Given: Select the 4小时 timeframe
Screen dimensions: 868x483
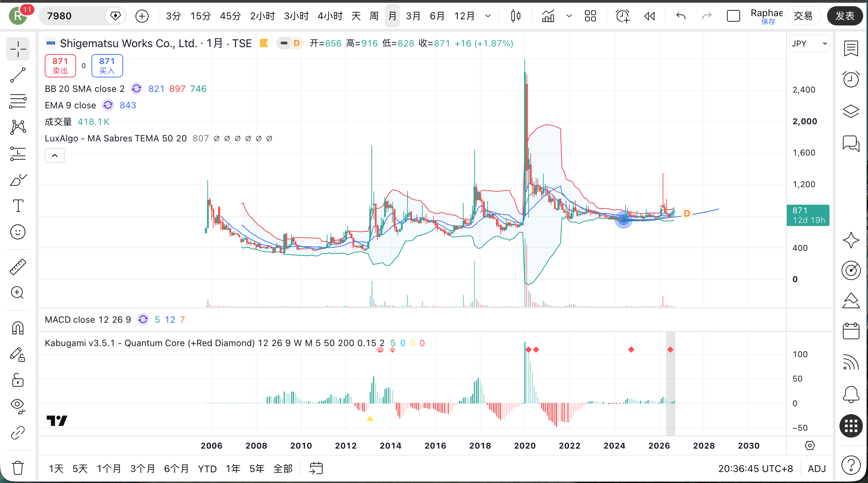Looking at the screenshot, I should [330, 16].
